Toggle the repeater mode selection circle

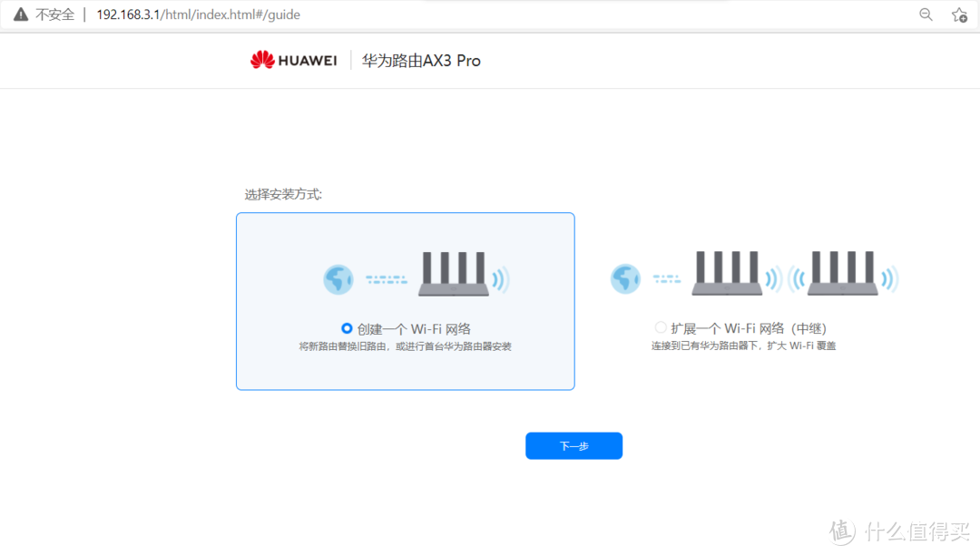[661, 327]
